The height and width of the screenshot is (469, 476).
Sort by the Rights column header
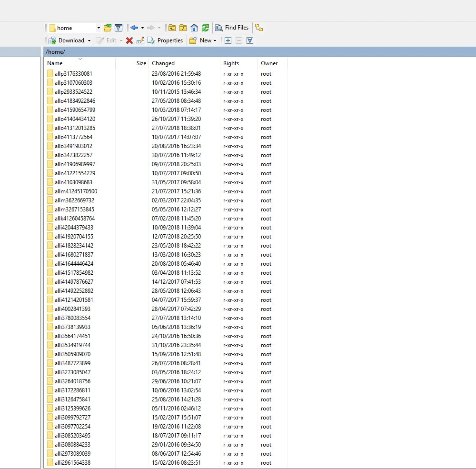[x=239, y=63]
